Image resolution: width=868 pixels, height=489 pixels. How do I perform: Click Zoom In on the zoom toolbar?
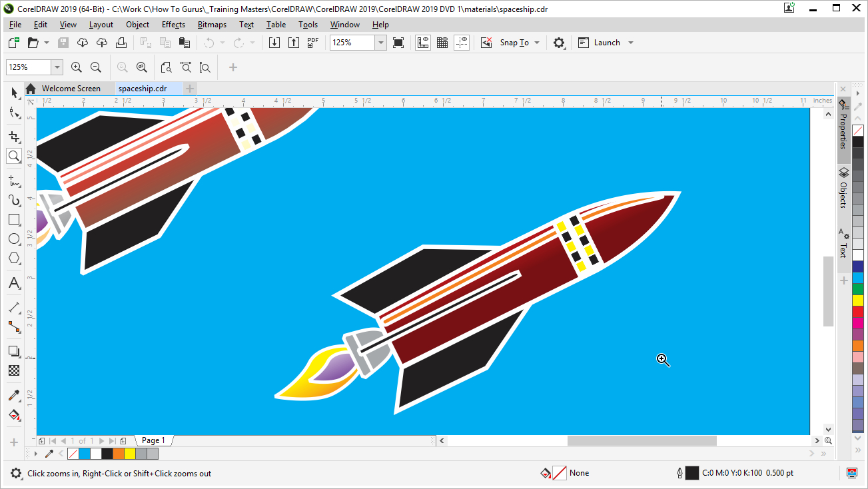pos(76,67)
